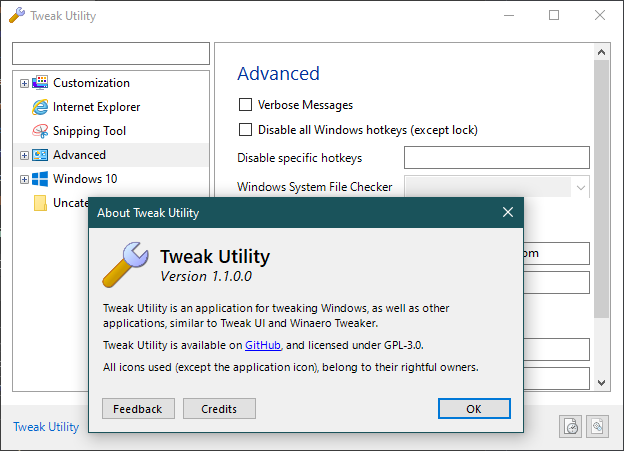The width and height of the screenshot is (624, 451).
Task: Maximize the Tweak Utility window
Action: (x=554, y=16)
